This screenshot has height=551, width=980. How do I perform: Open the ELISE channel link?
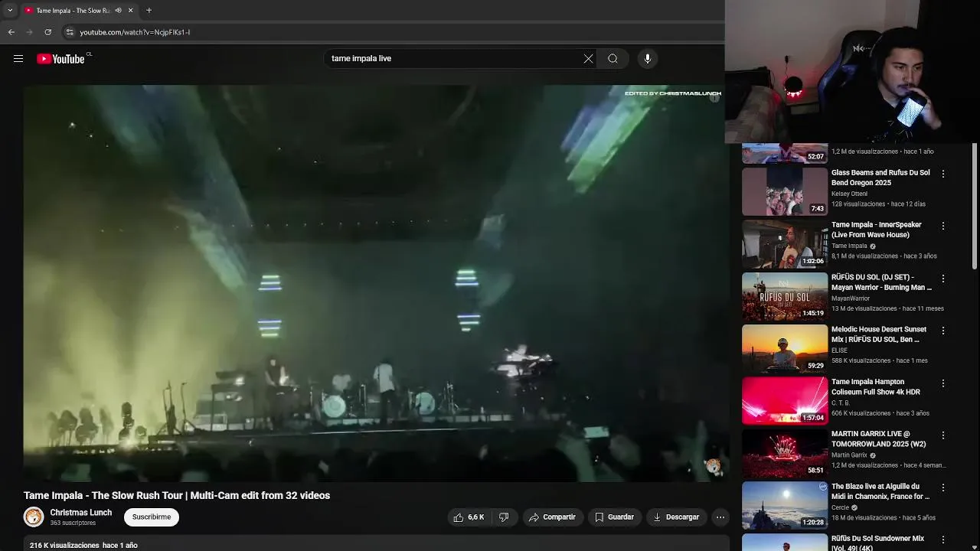tap(839, 350)
